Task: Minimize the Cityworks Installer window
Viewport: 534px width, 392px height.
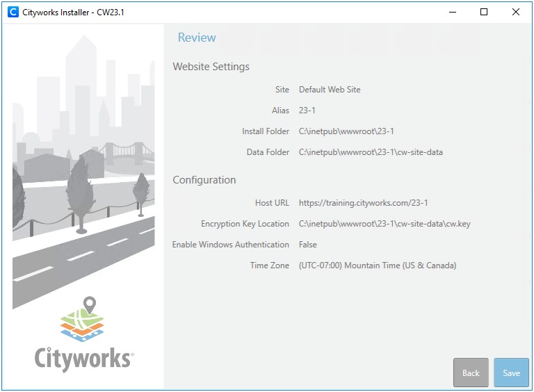Action: click(453, 12)
